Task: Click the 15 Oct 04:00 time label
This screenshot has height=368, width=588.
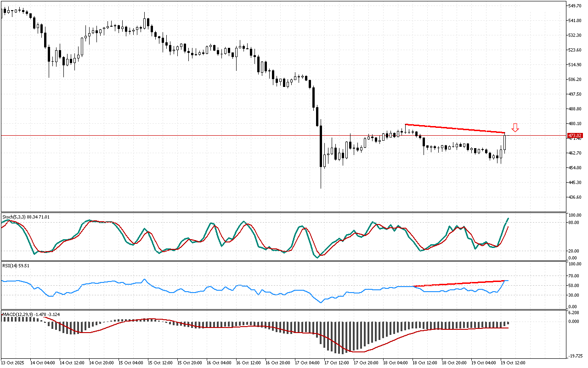Action: tap(130, 362)
